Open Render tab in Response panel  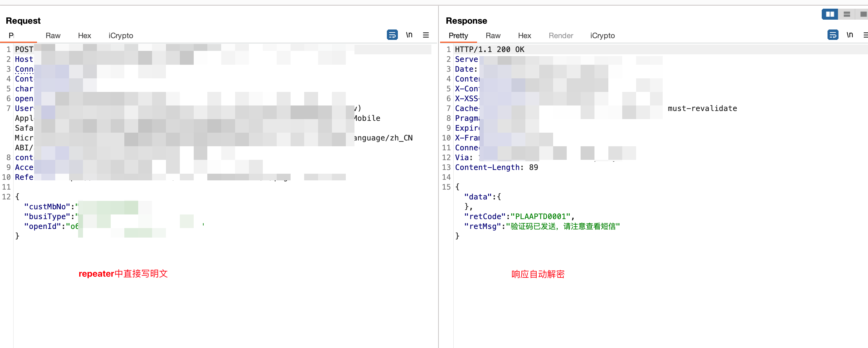(561, 36)
